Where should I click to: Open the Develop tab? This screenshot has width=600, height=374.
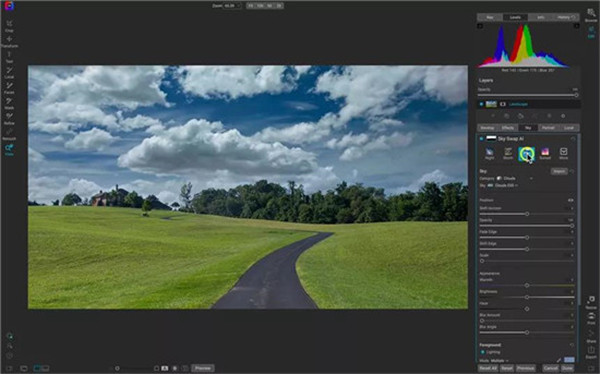pyautogui.click(x=487, y=127)
